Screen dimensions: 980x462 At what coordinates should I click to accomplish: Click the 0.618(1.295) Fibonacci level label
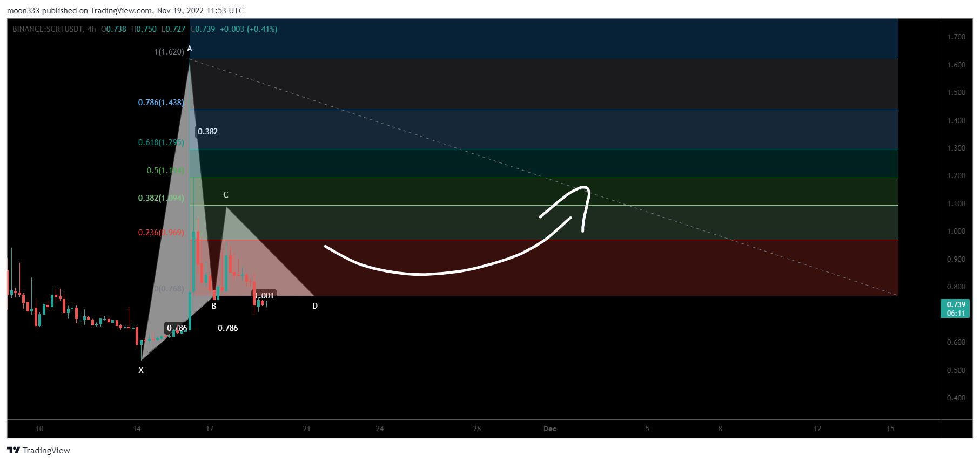click(161, 142)
